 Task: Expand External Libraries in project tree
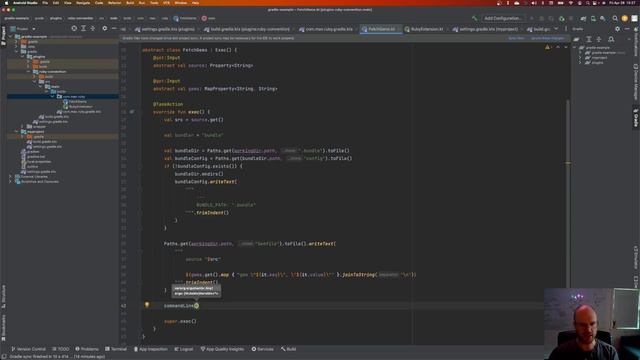pos(11,177)
